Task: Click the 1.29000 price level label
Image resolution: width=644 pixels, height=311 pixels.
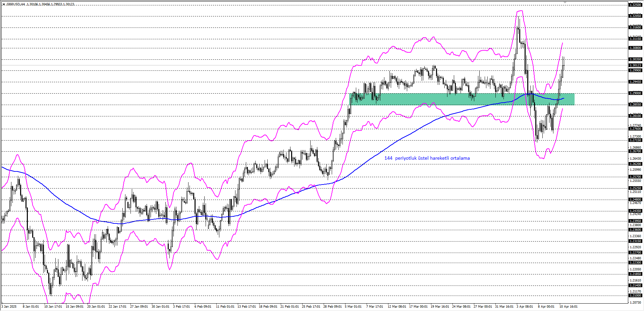Action: 635,93
